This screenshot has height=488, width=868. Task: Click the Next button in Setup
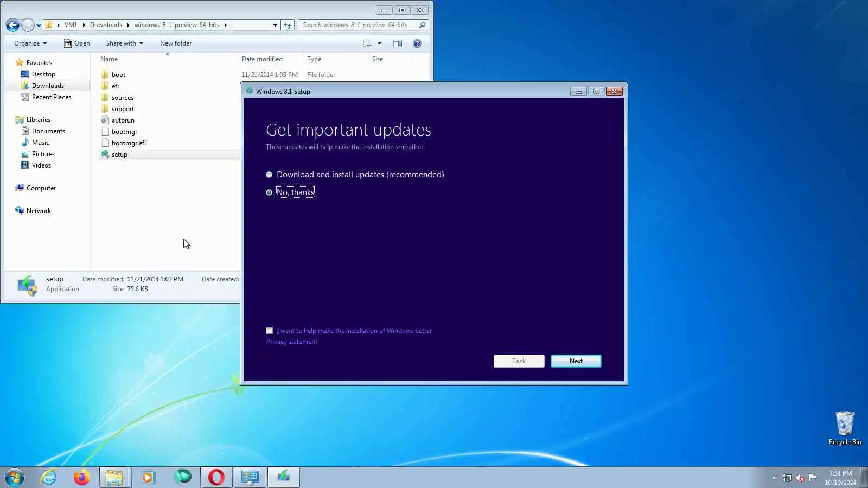[x=576, y=361]
